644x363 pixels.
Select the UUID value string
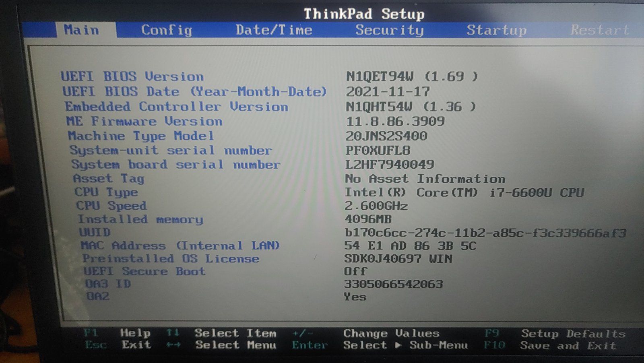click(485, 233)
